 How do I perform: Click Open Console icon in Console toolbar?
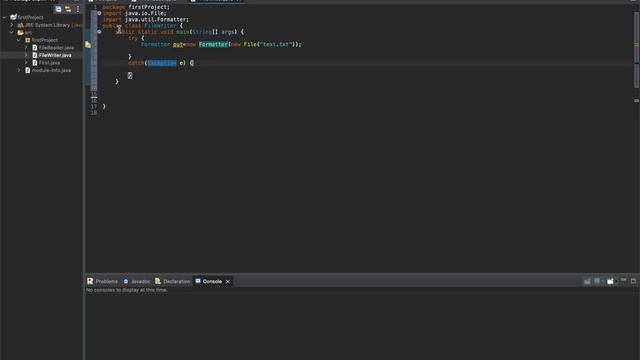[611, 281]
